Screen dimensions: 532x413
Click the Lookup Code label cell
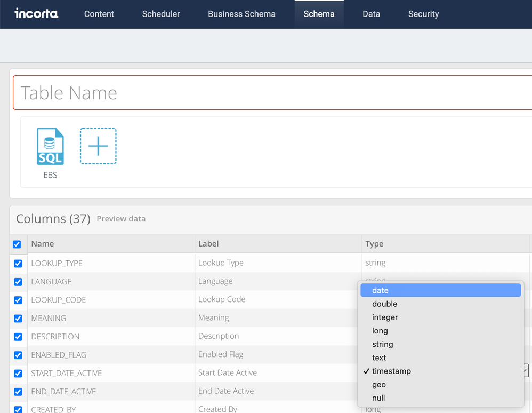coord(222,299)
